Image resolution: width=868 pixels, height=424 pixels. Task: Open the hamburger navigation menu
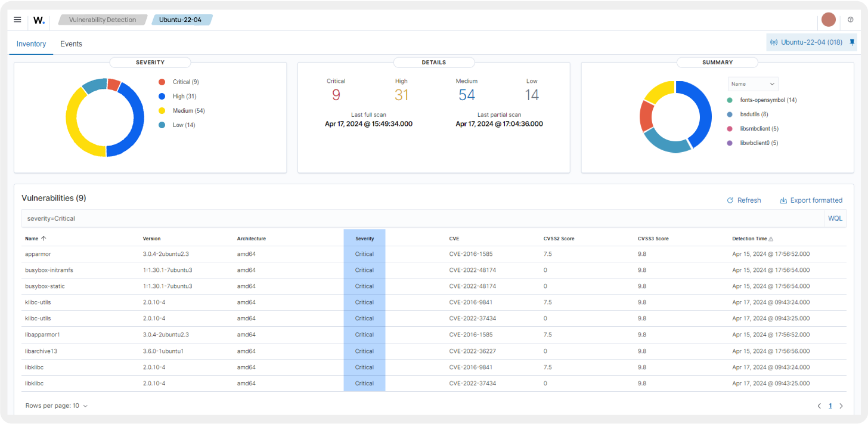click(17, 20)
